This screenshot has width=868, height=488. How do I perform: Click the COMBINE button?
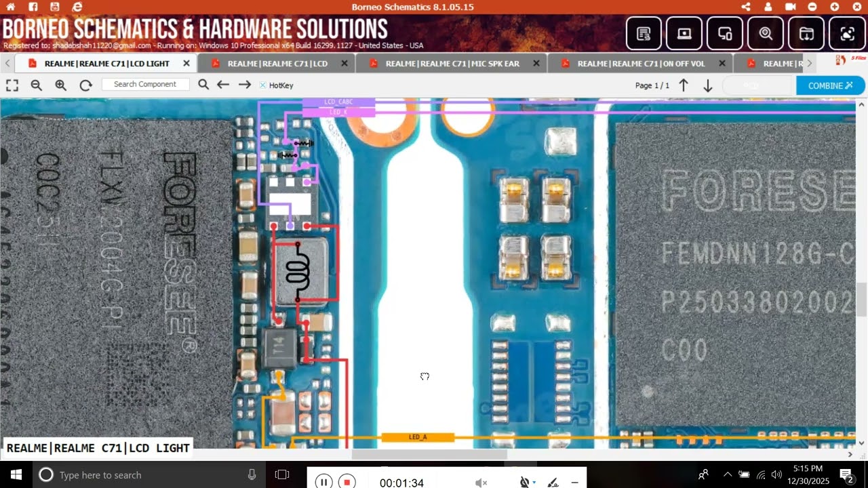coord(831,85)
